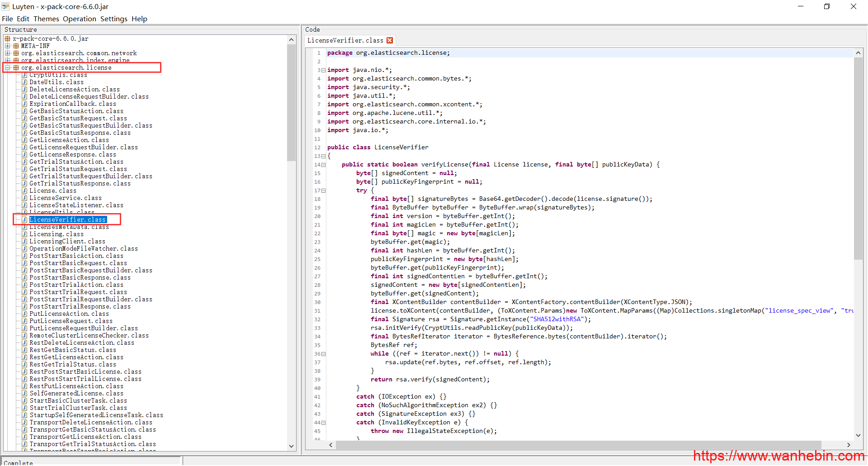Click the SelfGeneratedLicense.class file icon

point(24,393)
